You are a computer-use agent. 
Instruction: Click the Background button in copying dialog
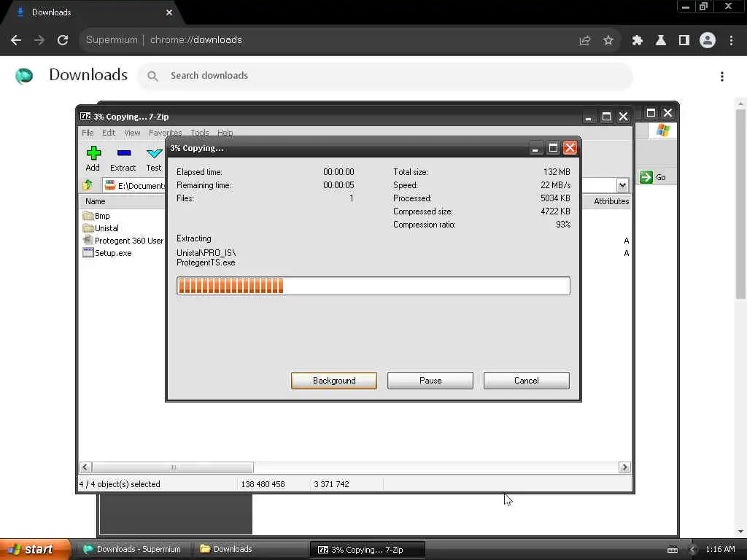334,381
